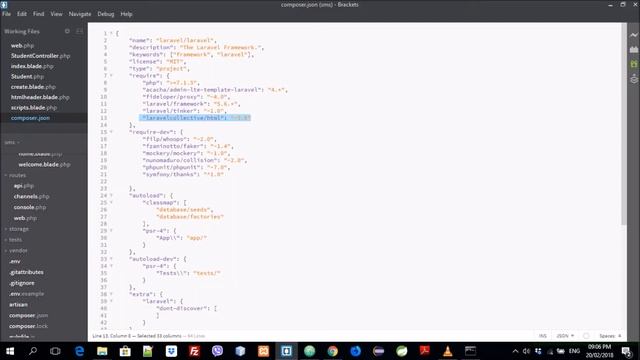Open the .env file

pos(15,261)
